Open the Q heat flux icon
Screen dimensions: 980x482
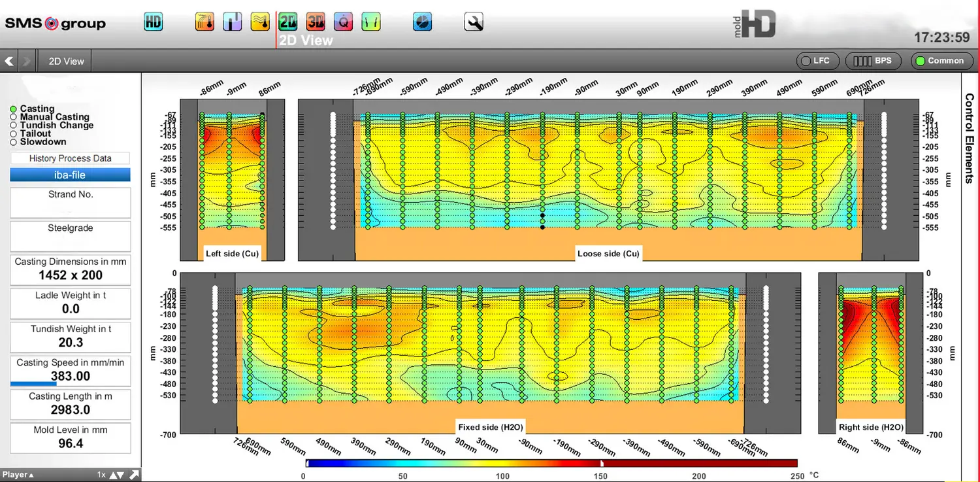[x=343, y=22]
